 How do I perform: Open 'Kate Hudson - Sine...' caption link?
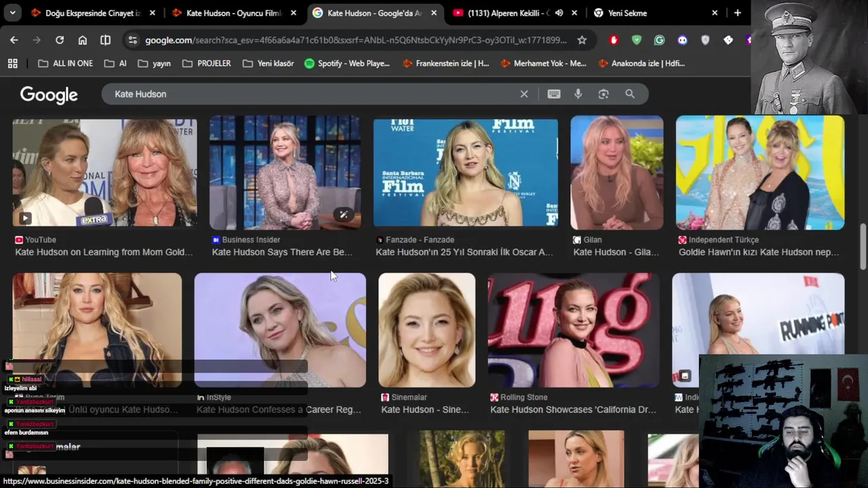click(x=425, y=409)
